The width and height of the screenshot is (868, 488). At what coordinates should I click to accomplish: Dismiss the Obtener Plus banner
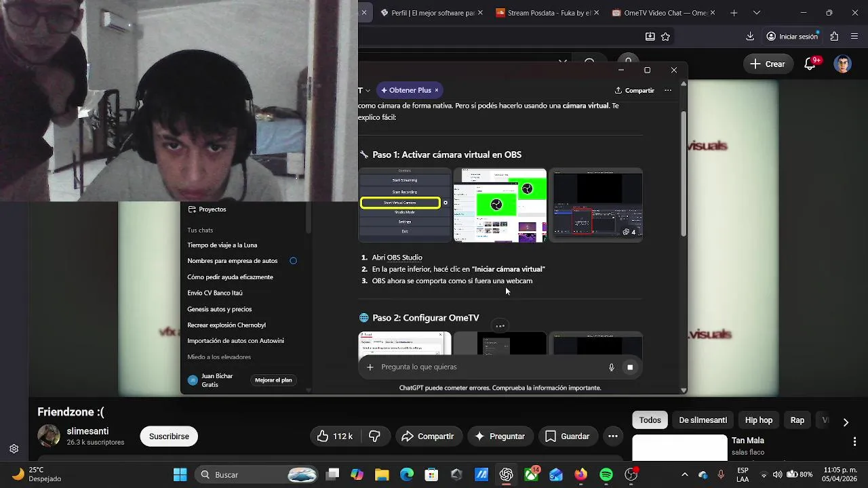[x=437, y=90]
